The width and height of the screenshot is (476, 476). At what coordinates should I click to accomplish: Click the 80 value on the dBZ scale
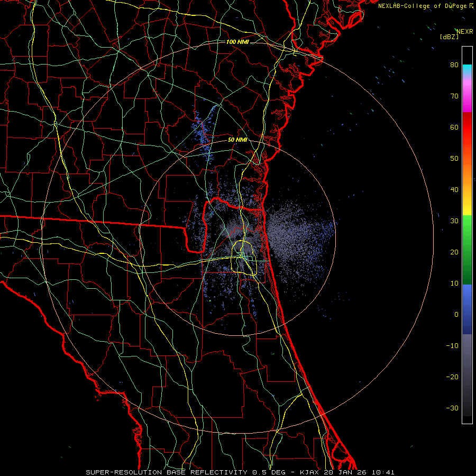click(454, 65)
